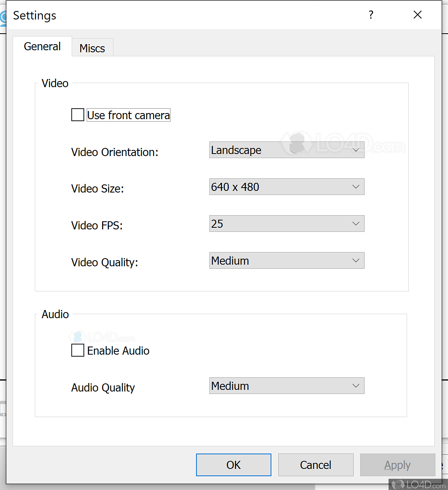
Task: Enable the Use front camera checkbox
Action: [x=78, y=115]
